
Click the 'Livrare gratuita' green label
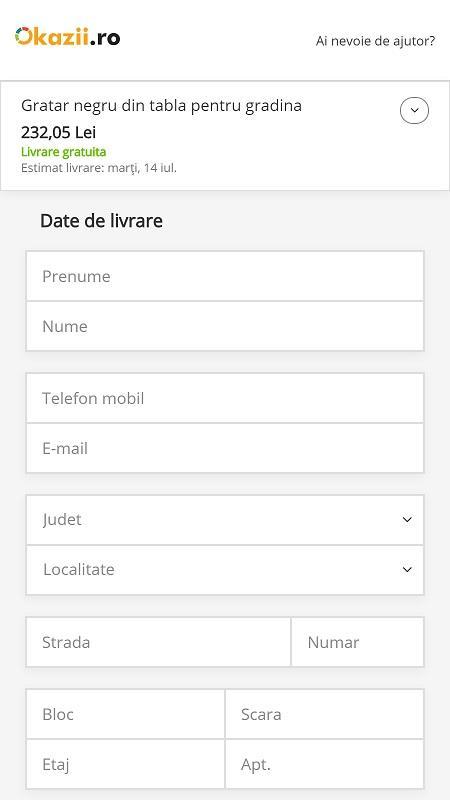(64, 152)
